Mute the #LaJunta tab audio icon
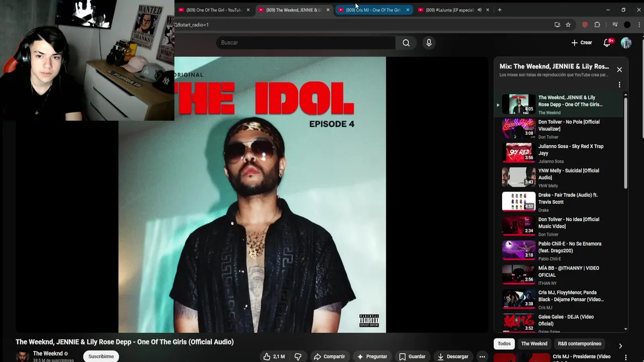 tap(479, 10)
